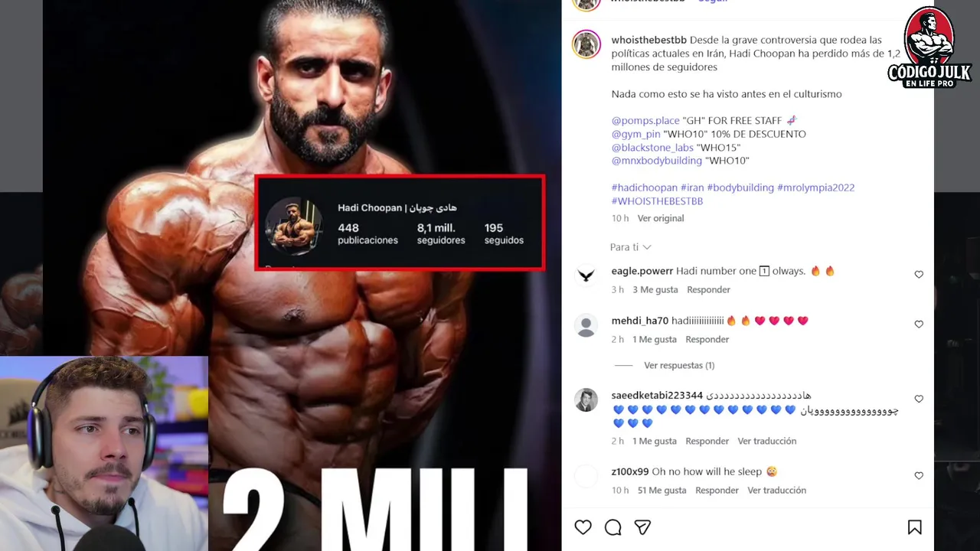Viewport: 980px width, 551px height.
Task: Like mehdi_ha70's comment
Action: pos(919,324)
